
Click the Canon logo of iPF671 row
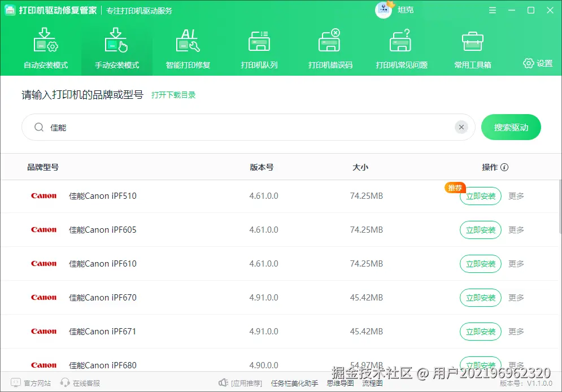coord(43,332)
